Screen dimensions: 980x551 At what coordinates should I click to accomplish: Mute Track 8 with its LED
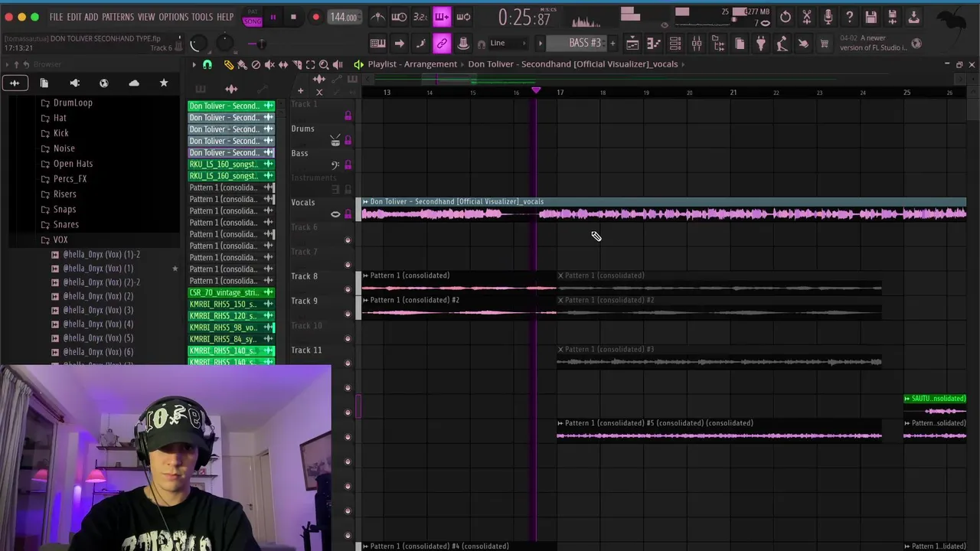click(x=348, y=289)
